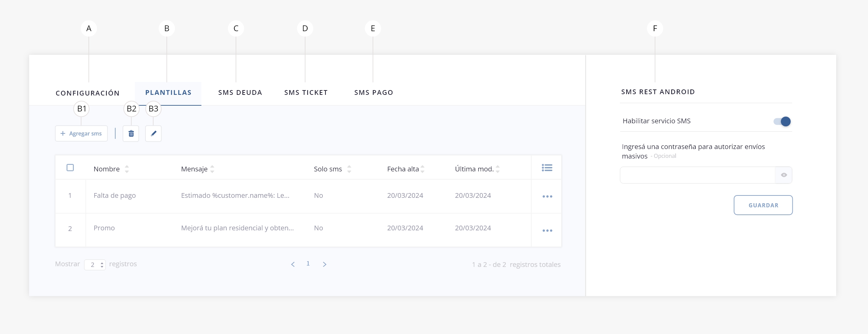Sort by Nombre column arrows
Image resolution: width=868 pixels, height=334 pixels.
pyautogui.click(x=127, y=169)
